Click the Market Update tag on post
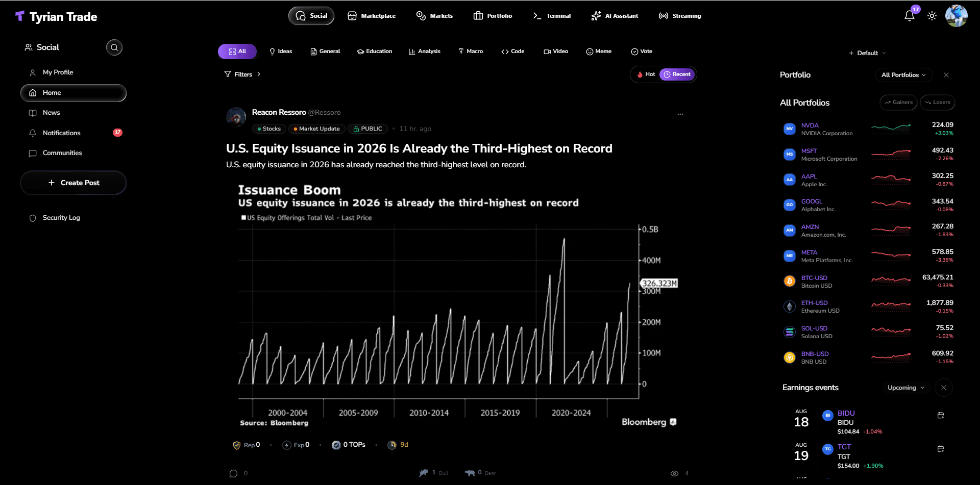Screen dimensions: 980x485 (x=317, y=129)
